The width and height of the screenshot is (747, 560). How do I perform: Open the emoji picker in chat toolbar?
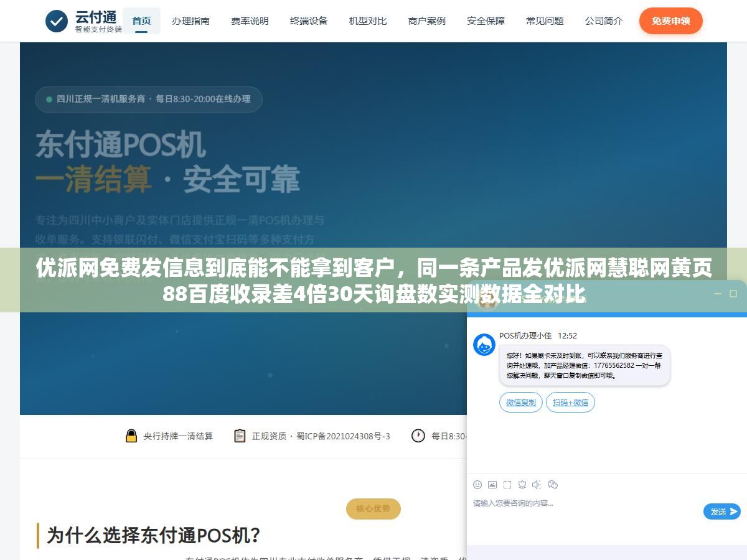click(x=477, y=485)
